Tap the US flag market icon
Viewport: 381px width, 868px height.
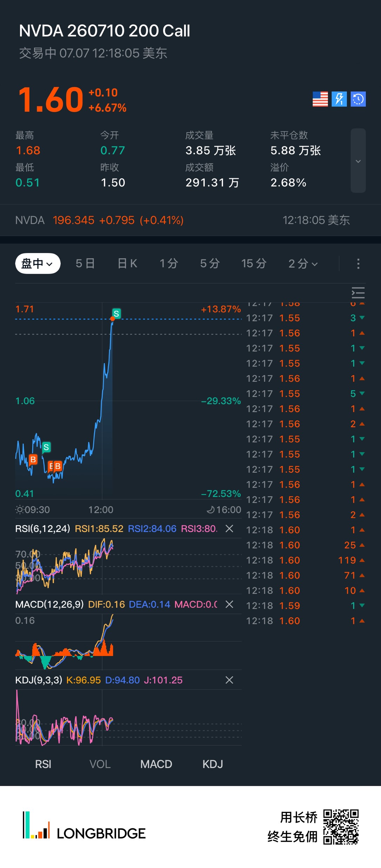point(320,99)
